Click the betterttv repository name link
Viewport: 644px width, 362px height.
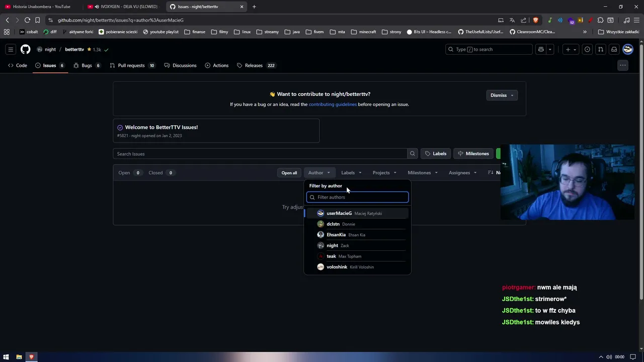pyautogui.click(x=74, y=49)
